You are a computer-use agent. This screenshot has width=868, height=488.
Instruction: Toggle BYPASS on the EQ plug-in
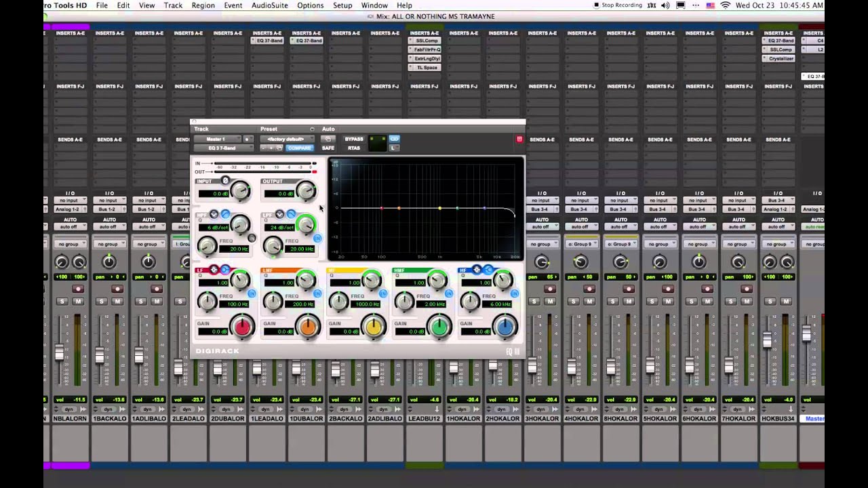pyautogui.click(x=354, y=139)
